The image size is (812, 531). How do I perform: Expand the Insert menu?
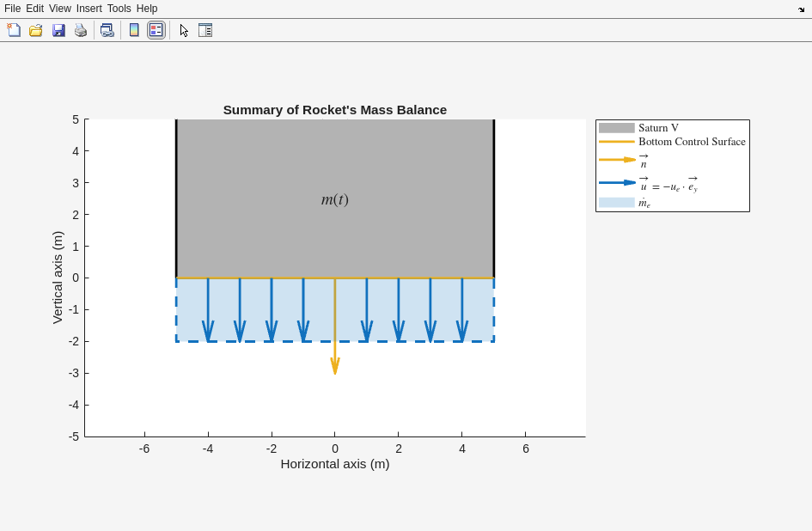tap(89, 9)
